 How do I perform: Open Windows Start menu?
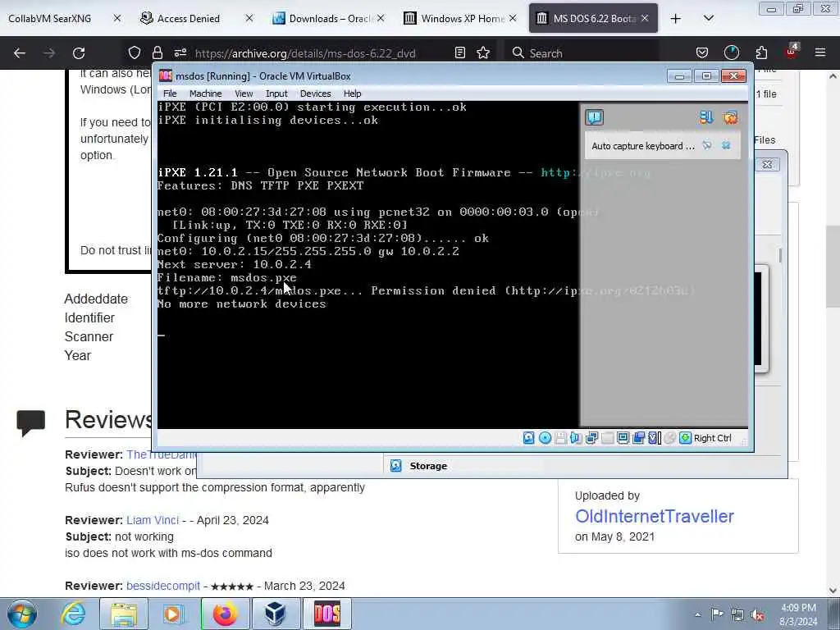click(22, 614)
